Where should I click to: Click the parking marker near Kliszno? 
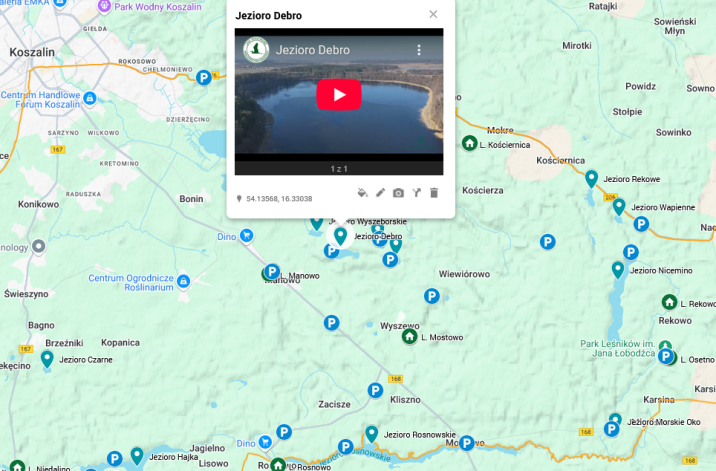tap(375, 391)
